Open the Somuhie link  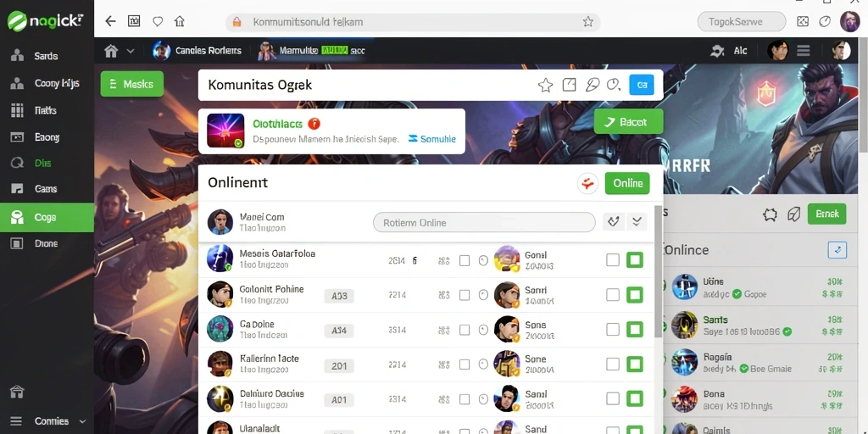pyautogui.click(x=431, y=139)
